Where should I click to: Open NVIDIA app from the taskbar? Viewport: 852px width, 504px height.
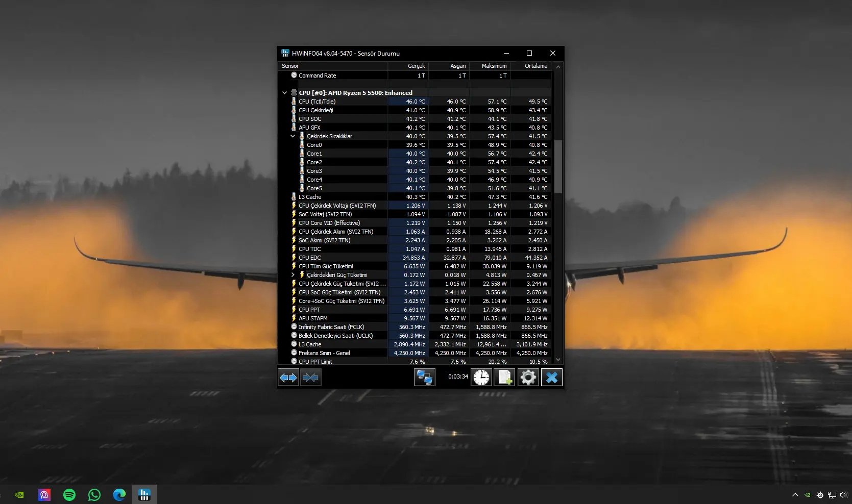coord(19,494)
